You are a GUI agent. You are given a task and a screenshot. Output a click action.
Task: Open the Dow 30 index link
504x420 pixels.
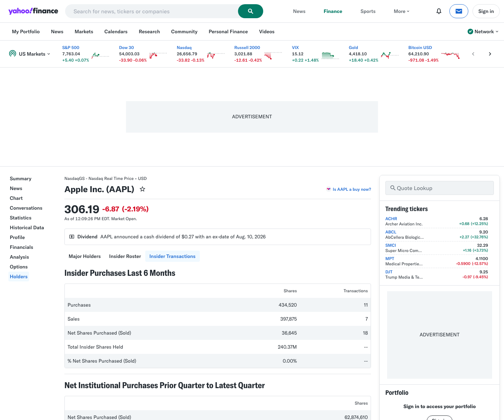126,48
